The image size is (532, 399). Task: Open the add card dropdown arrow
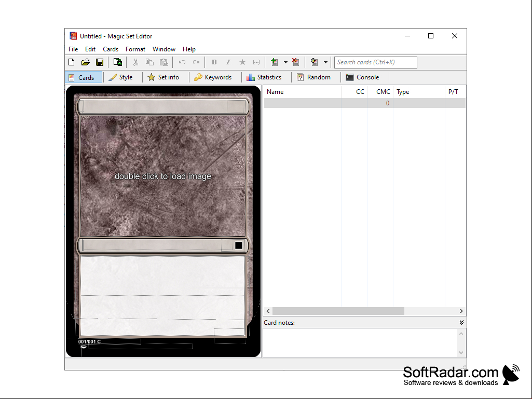(x=285, y=62)
